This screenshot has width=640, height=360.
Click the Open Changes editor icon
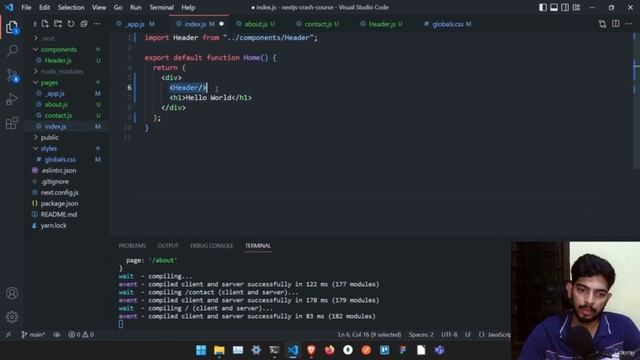pyautogui.click(x=602, y=24)
